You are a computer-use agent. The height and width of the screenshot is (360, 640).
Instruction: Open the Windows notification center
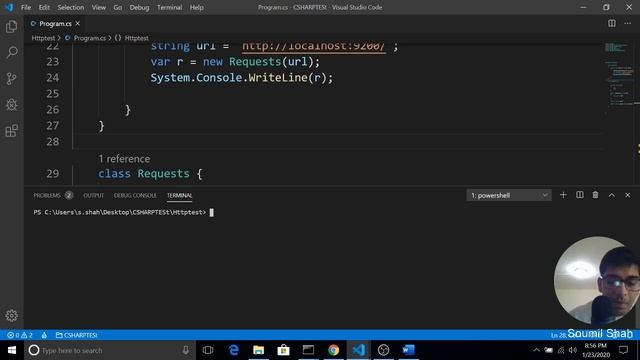click(x=623, y=350)
